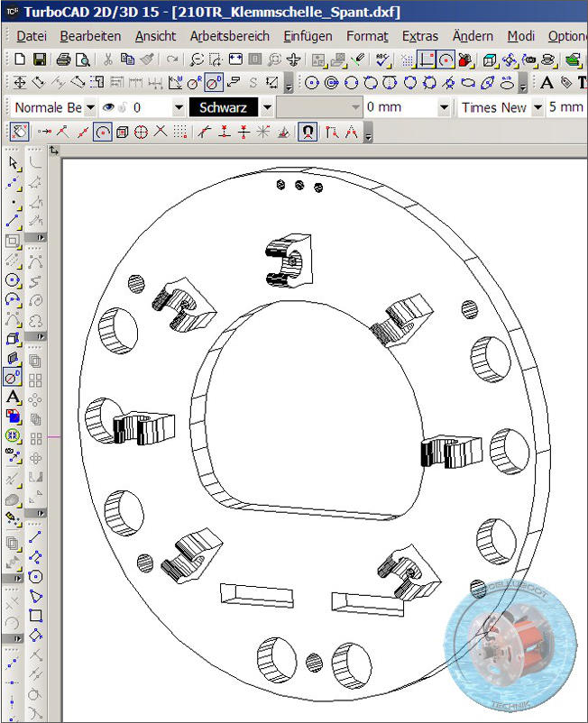Click the Cut scissors icon

click(x=107, y=59)
